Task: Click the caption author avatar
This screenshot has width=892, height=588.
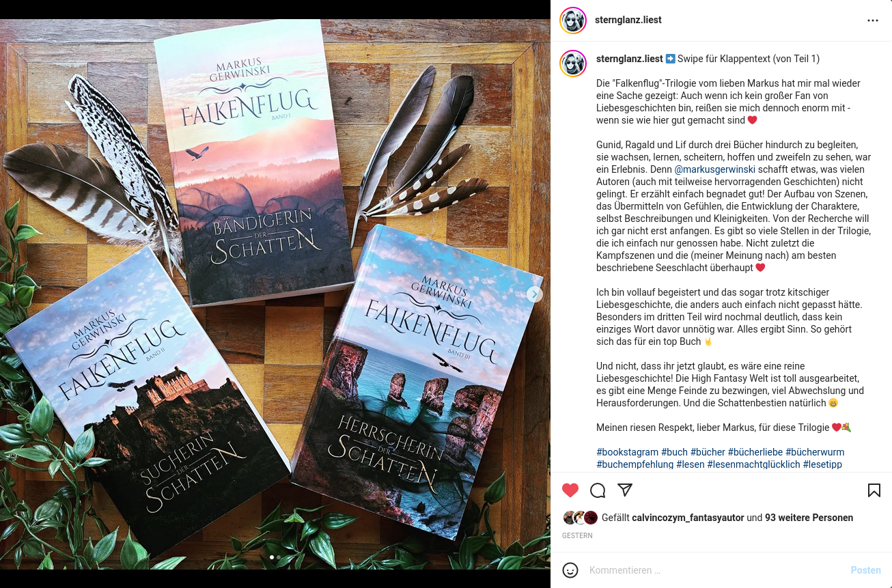Action: 573,64
